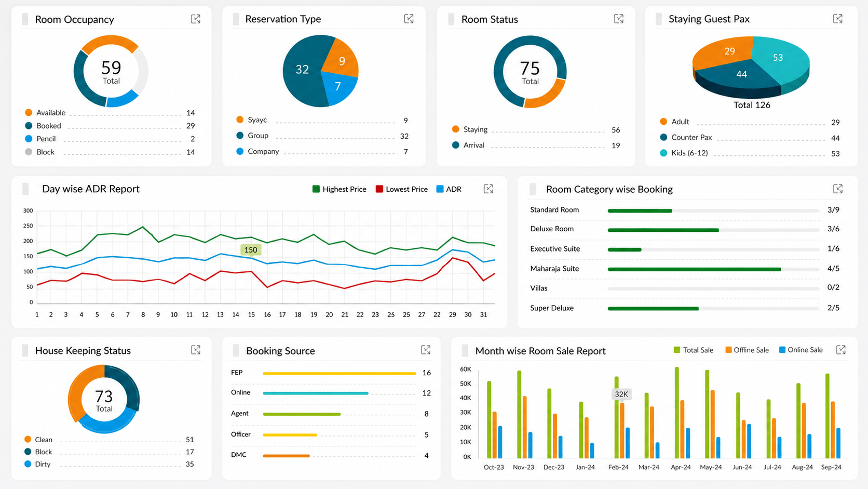868x489 pixels.
Task: Click the "Arrival" label in Room Status
Action: pos(474,145)
